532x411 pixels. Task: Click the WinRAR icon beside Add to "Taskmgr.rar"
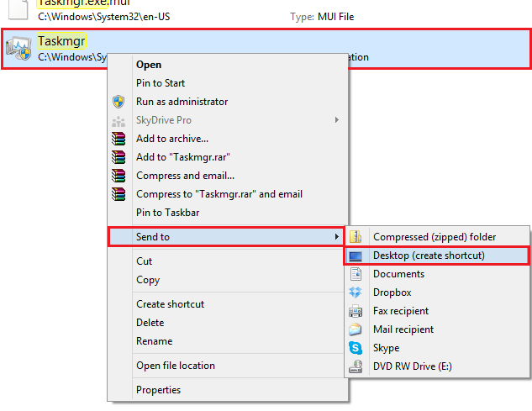[x=119, y=157]
